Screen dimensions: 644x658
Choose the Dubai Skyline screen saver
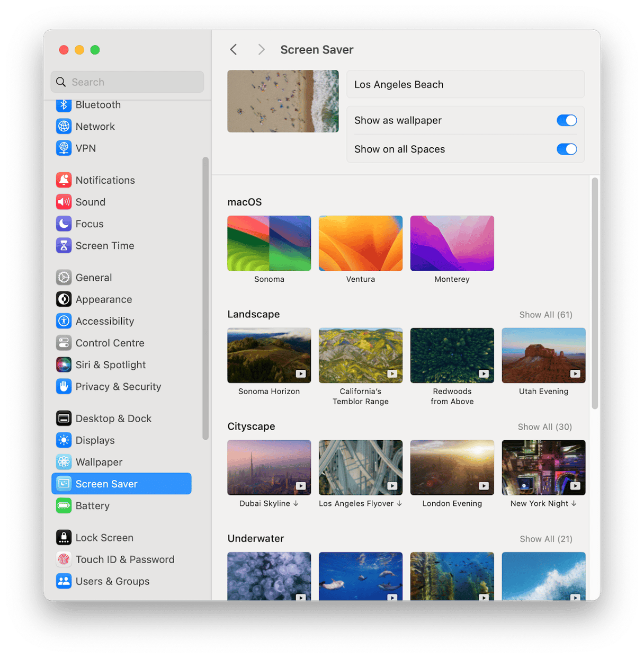pyautogui.click(x=269, y=467)
